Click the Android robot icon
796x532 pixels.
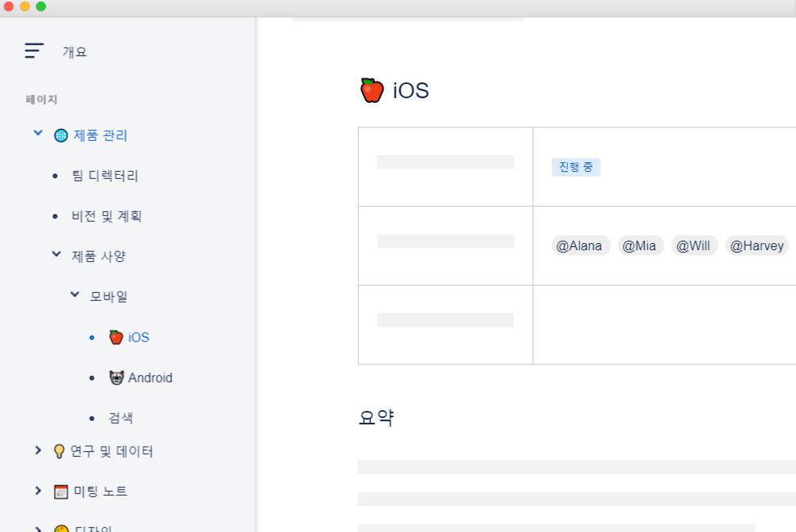tap(116, 377)
